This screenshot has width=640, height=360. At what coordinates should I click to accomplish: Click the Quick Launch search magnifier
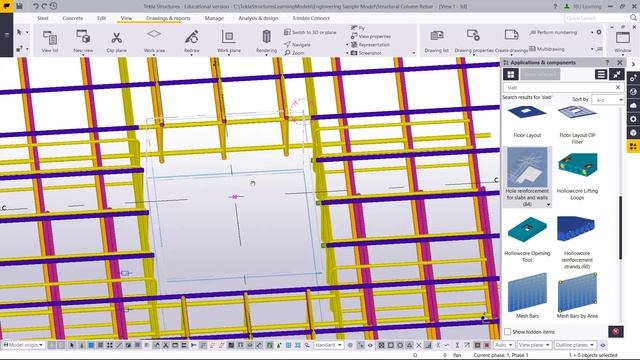633,18
